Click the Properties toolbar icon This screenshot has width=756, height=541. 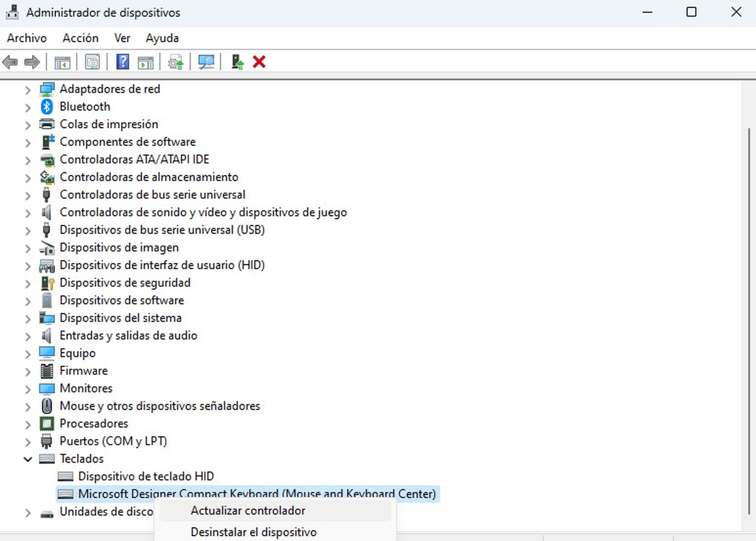pos(92,62)
